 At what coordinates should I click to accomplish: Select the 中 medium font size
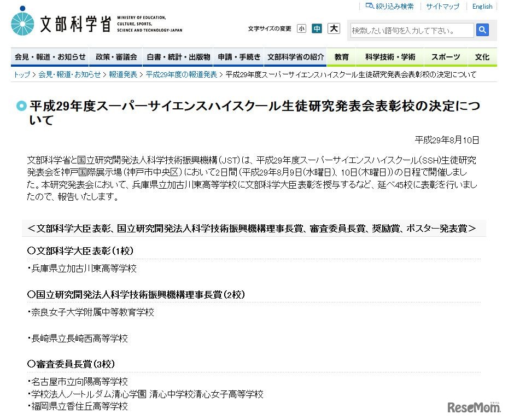click(317, 28)
